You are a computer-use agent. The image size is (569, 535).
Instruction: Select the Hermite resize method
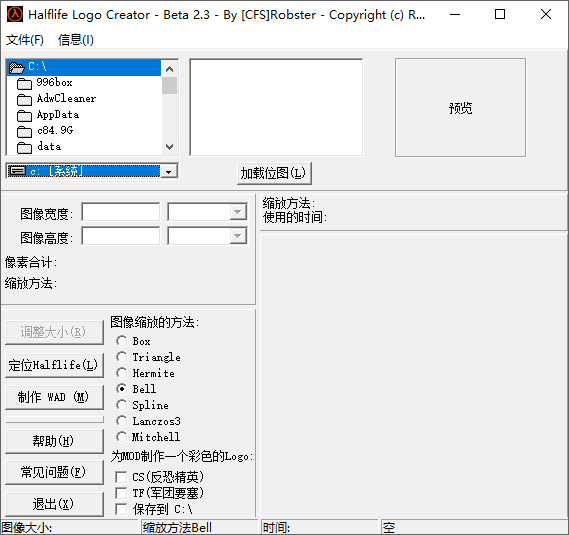click(122, 373)
